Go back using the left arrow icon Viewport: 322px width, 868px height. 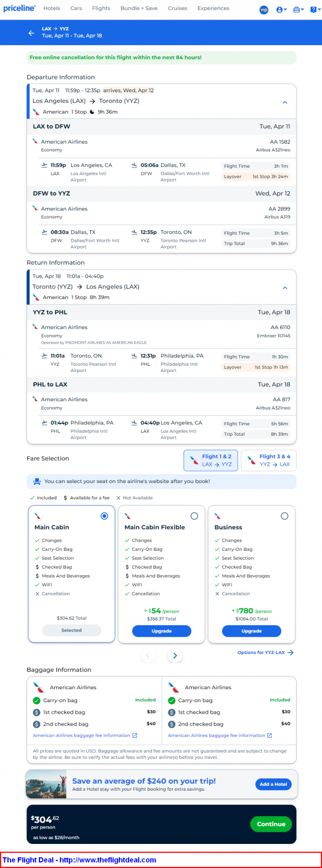click(31, 33)
